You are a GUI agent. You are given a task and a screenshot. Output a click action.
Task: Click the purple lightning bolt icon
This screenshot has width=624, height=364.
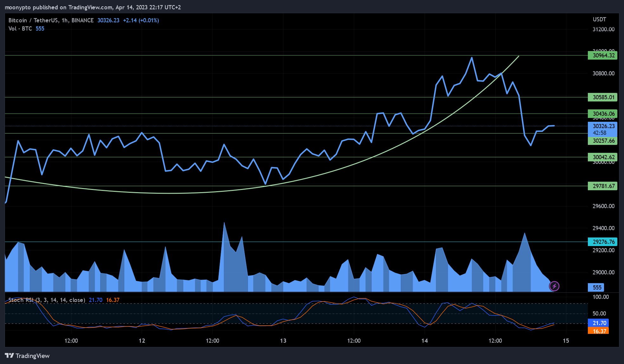click(x=554, y=286)
